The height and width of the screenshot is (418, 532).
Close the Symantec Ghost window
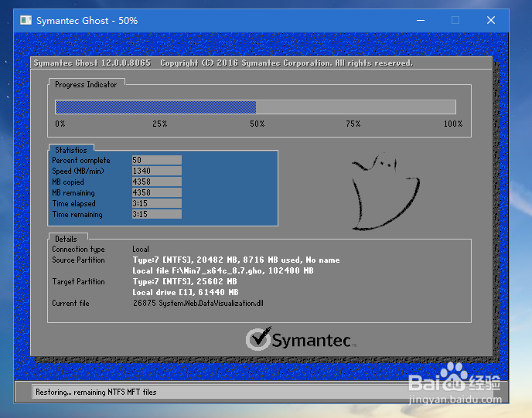pos(490,20)
